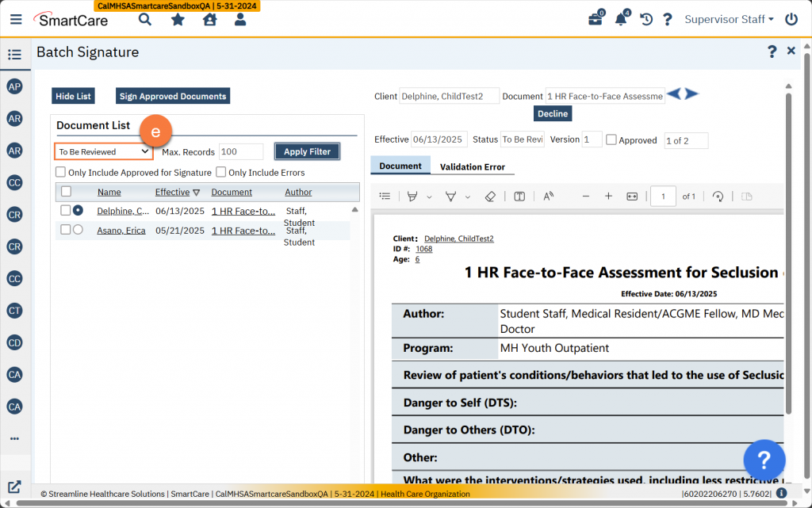Screen dimensions: 812x508
Task: Click the notifications bell icon
Action: coord(621,20)
